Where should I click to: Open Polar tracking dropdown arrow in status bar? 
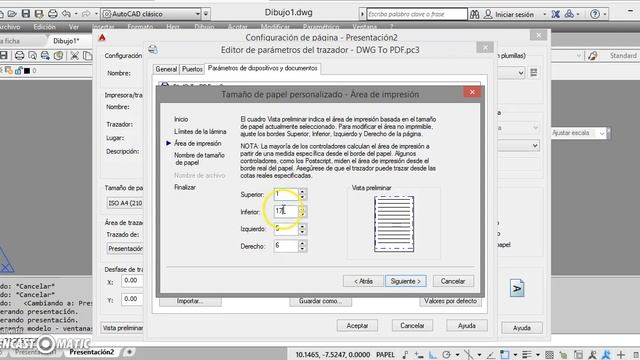coord(457,355)
